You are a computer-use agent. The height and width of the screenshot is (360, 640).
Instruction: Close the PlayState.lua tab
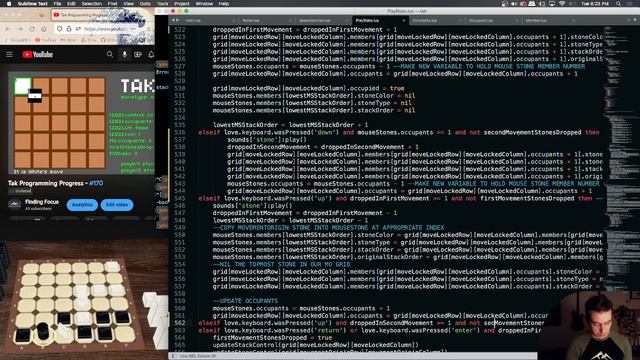[404, 20]
